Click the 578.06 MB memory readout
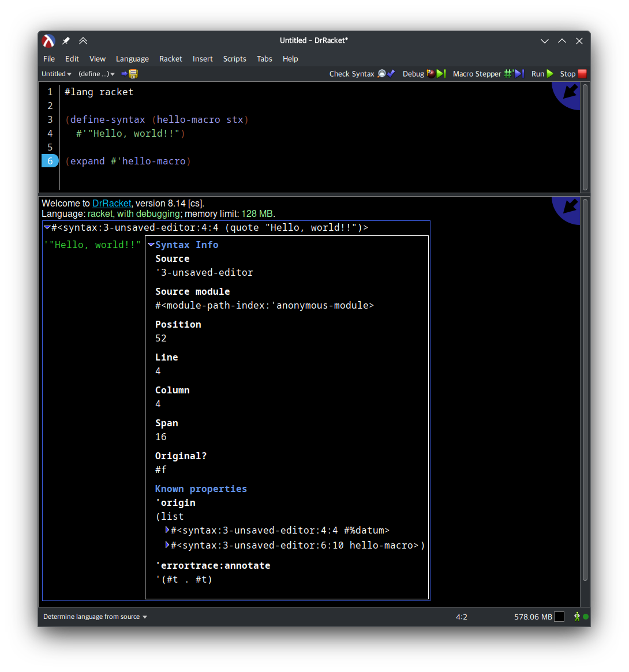The width and height of the screenshot is (629, 672). tap(533, 617)
